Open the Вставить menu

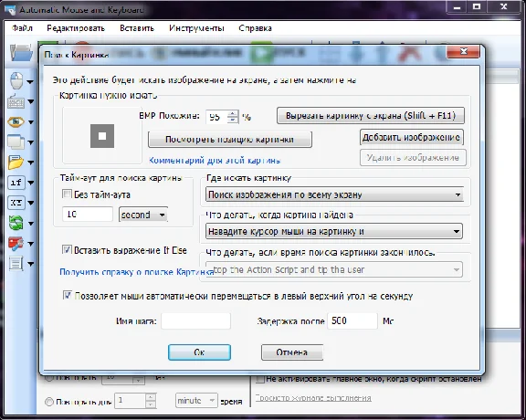(137, 28)
